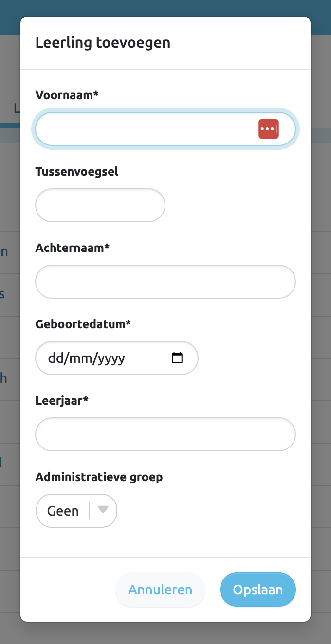
Task: Expand the Administratieve groep dropdown arrow
Action: click(x=103, y=510)
